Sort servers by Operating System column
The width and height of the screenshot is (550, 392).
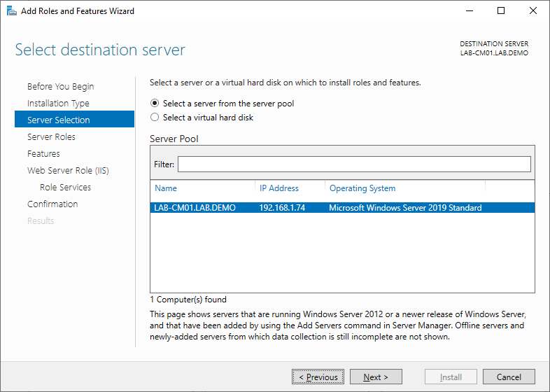tap(362, 188)
